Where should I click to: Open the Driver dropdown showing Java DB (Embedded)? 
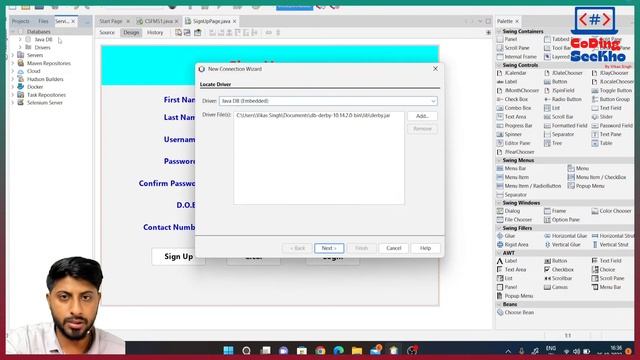point(328,101)
